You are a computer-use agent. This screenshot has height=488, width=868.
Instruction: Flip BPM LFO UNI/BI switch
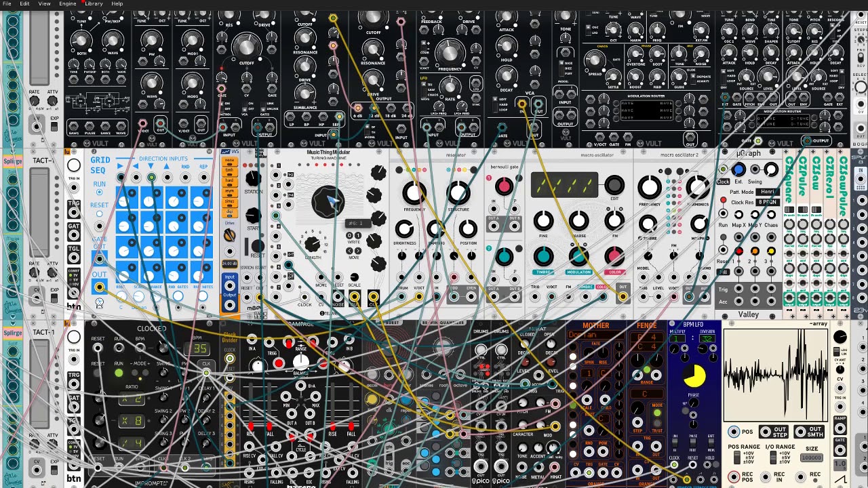[675, 443]
